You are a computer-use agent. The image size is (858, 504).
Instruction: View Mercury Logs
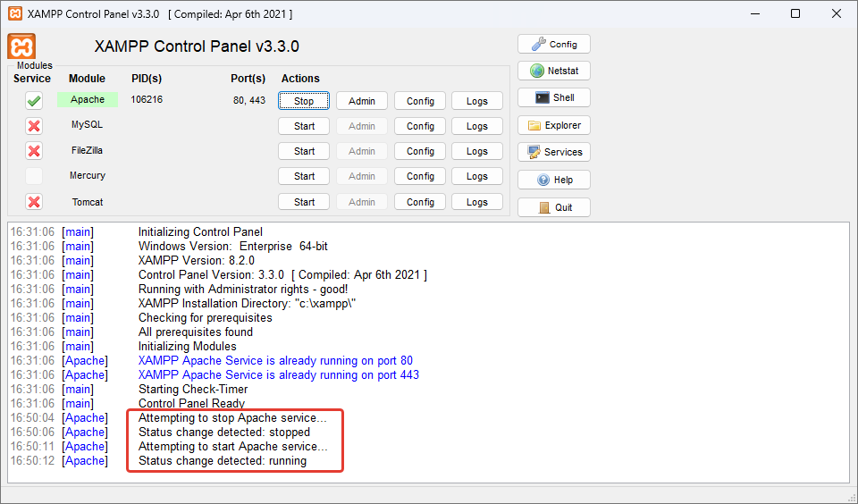click(476, 176)
